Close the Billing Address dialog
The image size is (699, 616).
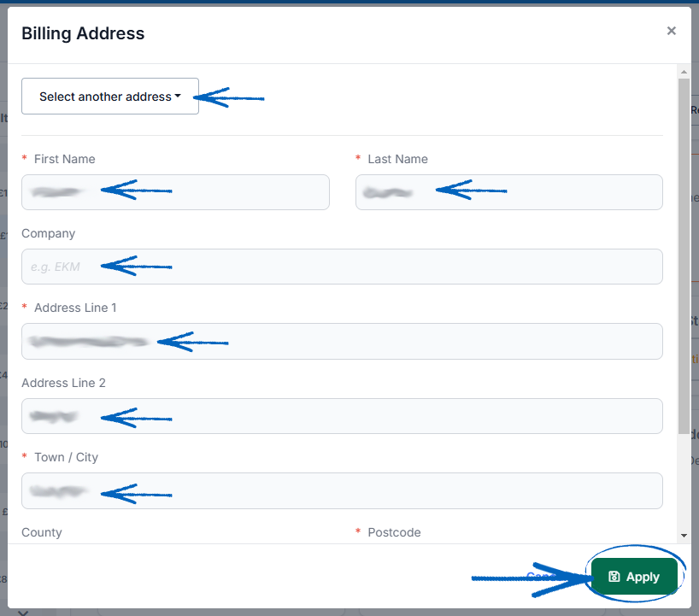point(671,31)
